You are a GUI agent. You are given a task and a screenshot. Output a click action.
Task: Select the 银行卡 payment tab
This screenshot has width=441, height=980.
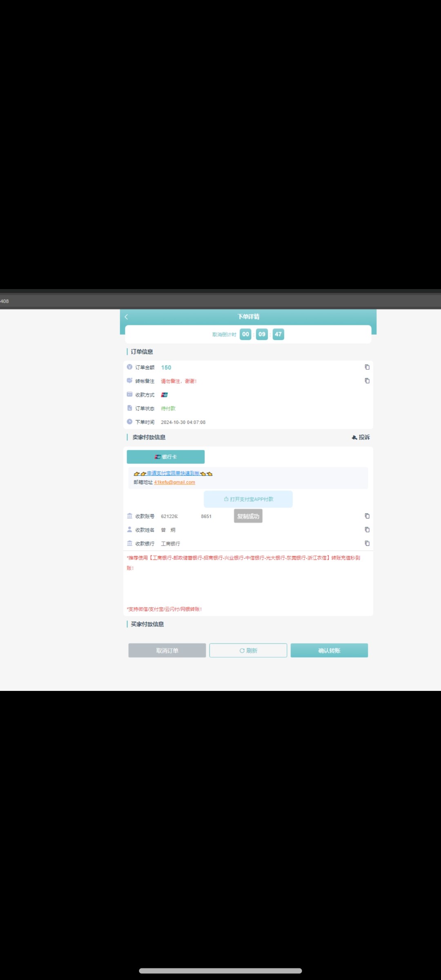166,457
